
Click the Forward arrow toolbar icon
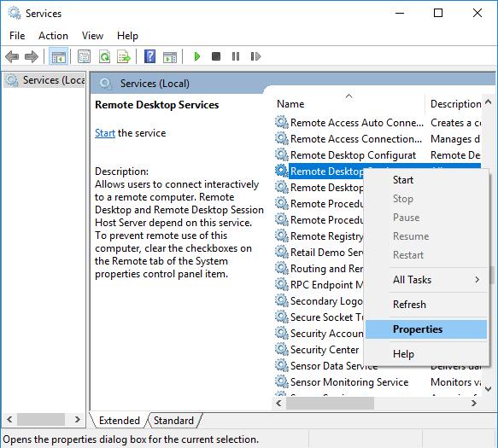pos(32,57)
